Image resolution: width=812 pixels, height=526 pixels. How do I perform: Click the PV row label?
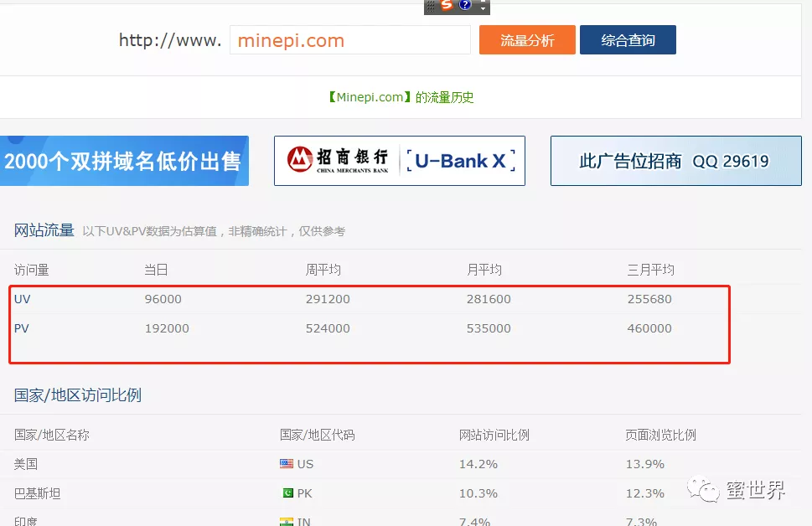pyautogui.click(x=22, y=328)
